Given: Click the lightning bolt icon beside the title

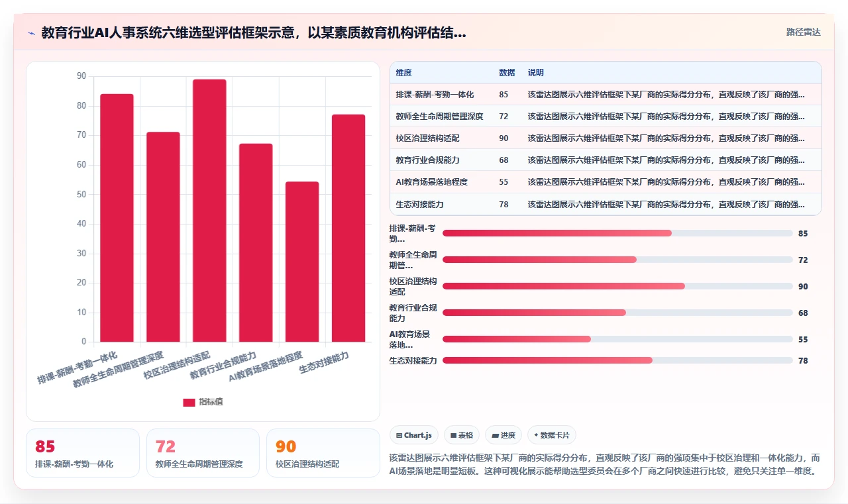Looking at the screenshot, I should tap(31, 33).
